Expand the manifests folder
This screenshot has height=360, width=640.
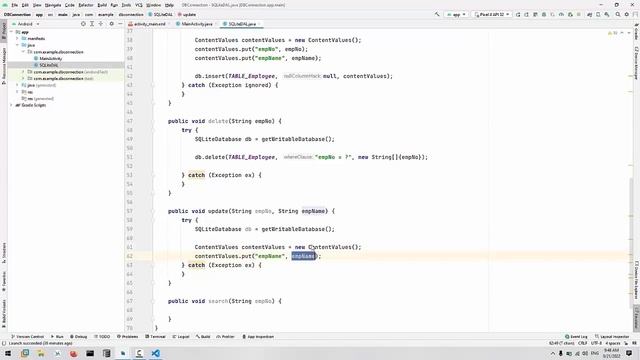pyautogui.click(x=18, y=38)
